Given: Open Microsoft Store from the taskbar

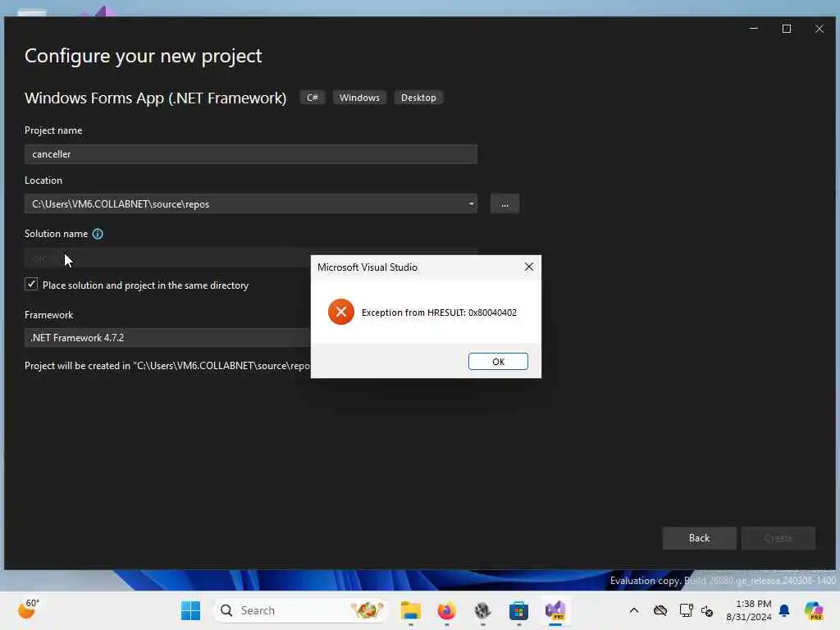Looking at the screenshot, I should tap(518, 610).
